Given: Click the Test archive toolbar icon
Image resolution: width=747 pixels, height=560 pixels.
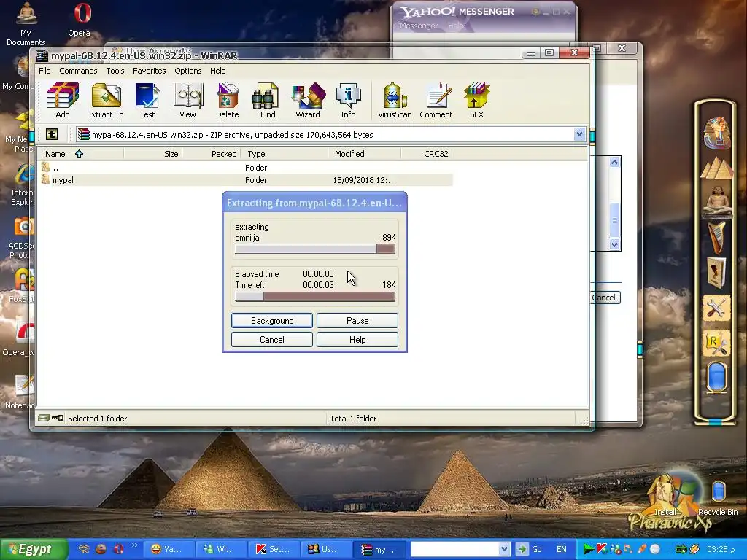Looking at the screenshot, I should (x=147, y=100).
